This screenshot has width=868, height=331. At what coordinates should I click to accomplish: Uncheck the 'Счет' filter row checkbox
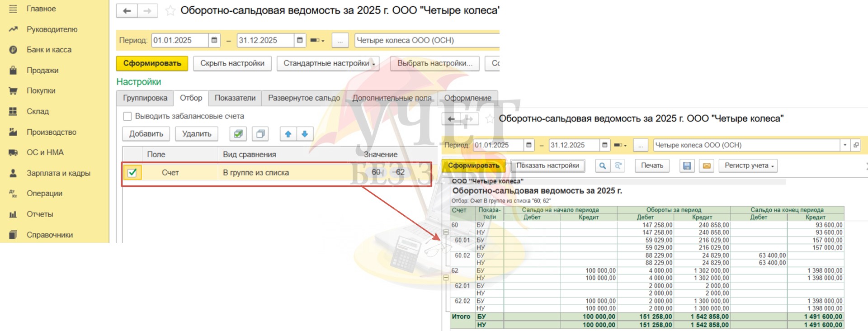coord(132,172)
